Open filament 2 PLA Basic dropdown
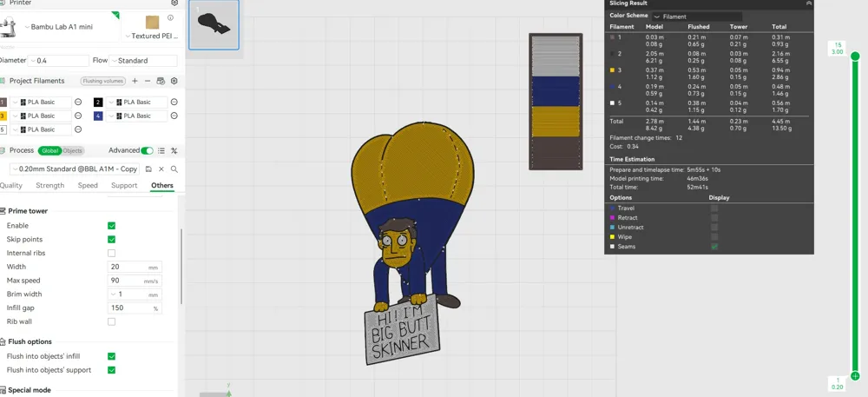Image resolution: width=868 pixels, height=397 pixels. click(136, 103)
